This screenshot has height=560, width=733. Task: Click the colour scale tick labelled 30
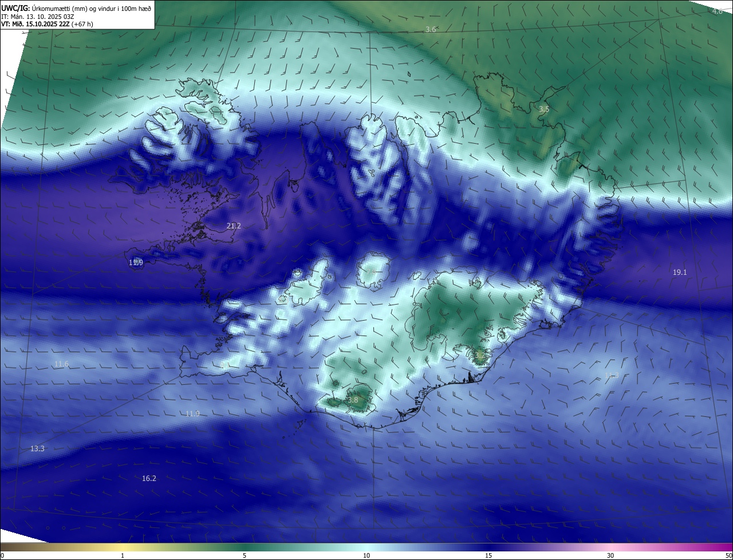point(610,555)
